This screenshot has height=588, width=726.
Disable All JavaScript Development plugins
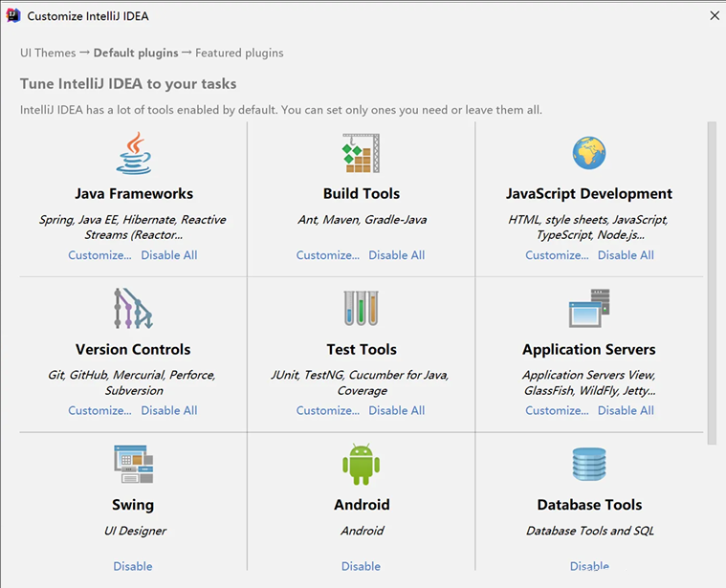[x=626, y=255]
